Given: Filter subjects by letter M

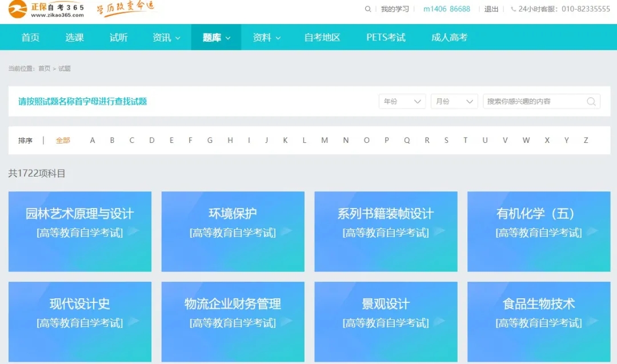Looking at the screenshot, I should pyautogui.click(x=324, y=140).
